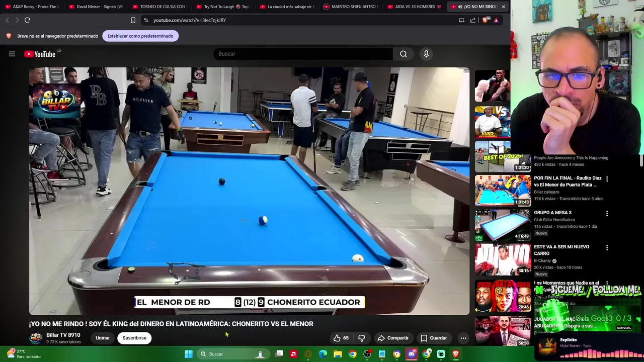View site information beside the URL

[146, 20]
